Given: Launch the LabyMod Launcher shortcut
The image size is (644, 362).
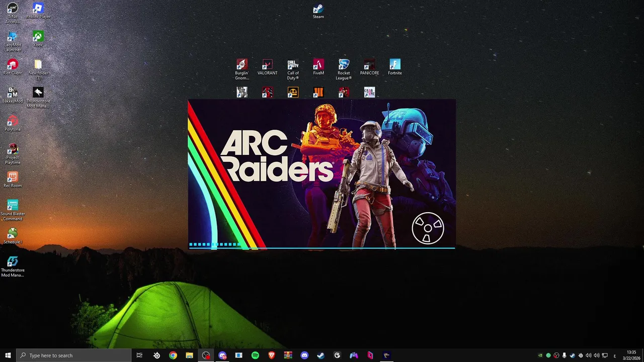Looking at the screenshot, I should (13, 41).
